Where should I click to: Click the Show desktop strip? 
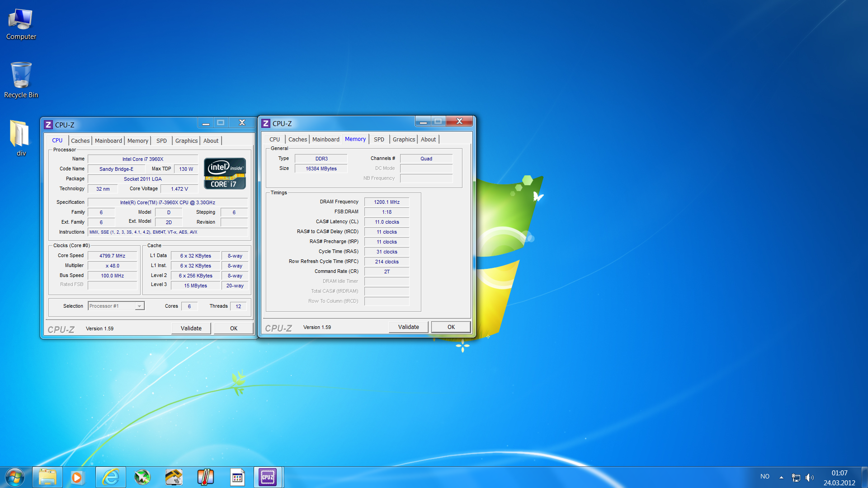click(x=864, y=477)
